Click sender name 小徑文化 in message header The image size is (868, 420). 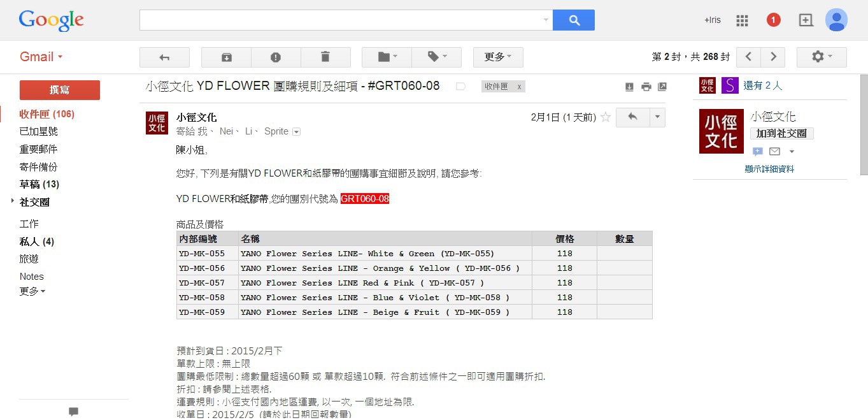coord(197,117)
